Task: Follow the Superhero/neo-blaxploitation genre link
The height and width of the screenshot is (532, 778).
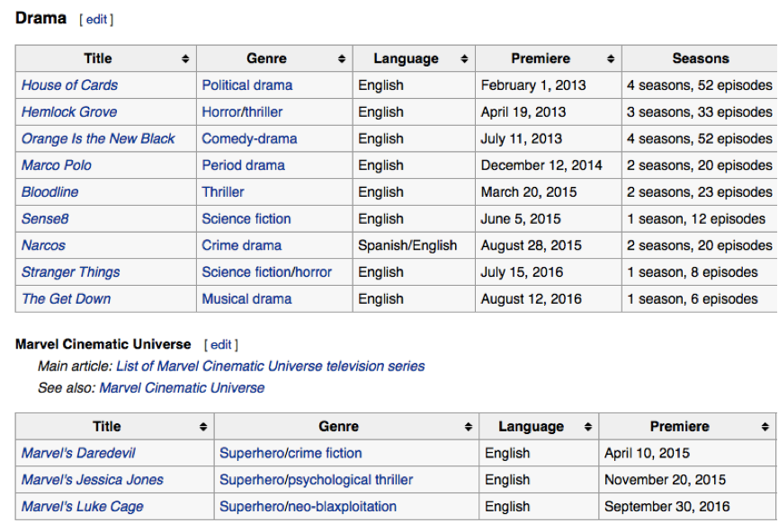Action: point(308,507)
